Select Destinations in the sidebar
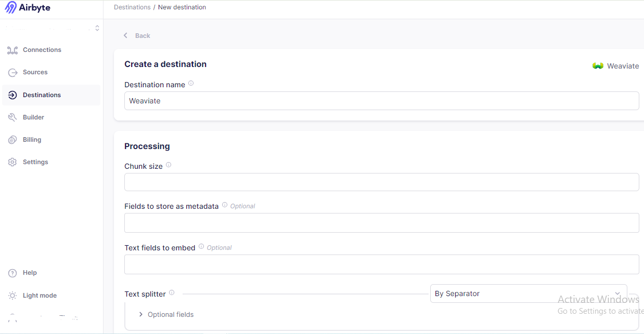 [x=51, y=95]
